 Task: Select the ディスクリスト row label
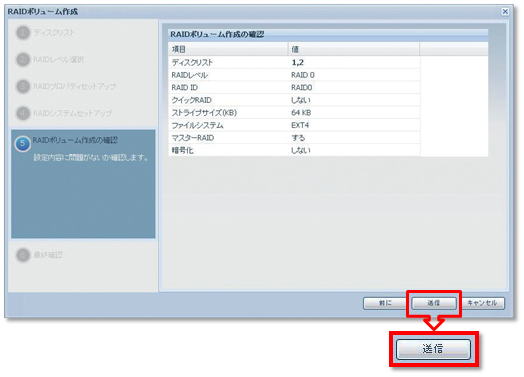pos(192,62)
